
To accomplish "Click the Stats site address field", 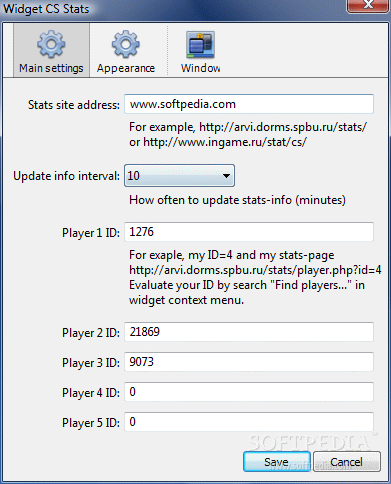I will tap(249, 104).
